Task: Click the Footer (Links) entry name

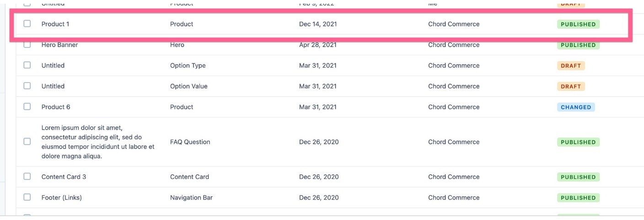Action: click(x=62, y=198)
